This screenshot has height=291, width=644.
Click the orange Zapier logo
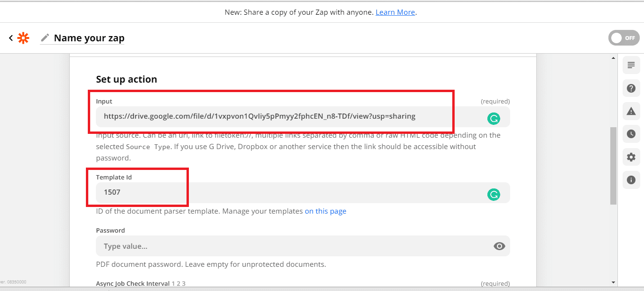click(x=23, y=38)
